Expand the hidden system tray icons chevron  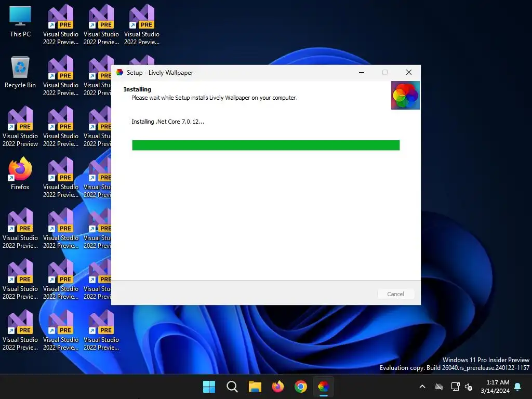coord(422,387)
